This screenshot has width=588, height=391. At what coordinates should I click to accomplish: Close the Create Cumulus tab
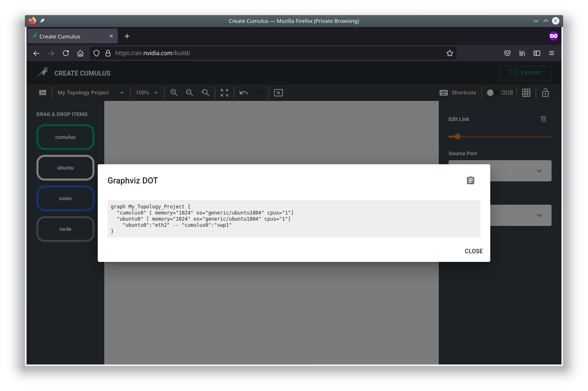tap(111, 36)
